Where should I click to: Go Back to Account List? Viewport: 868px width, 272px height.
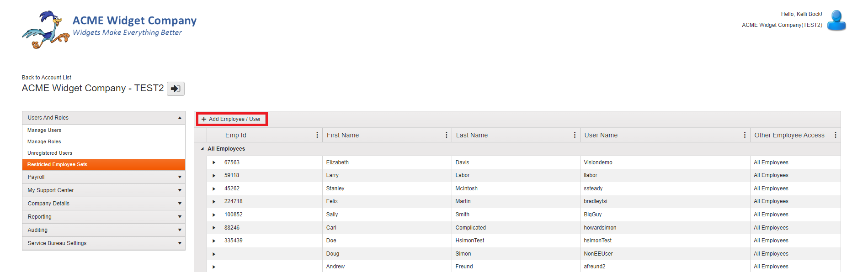pyautogui.click(x=47, y=78)
